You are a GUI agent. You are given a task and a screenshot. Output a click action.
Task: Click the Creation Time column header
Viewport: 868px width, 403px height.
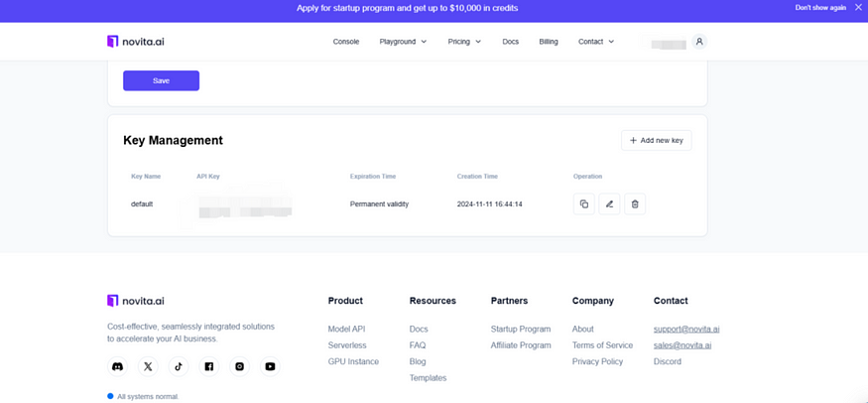(477, 177)
